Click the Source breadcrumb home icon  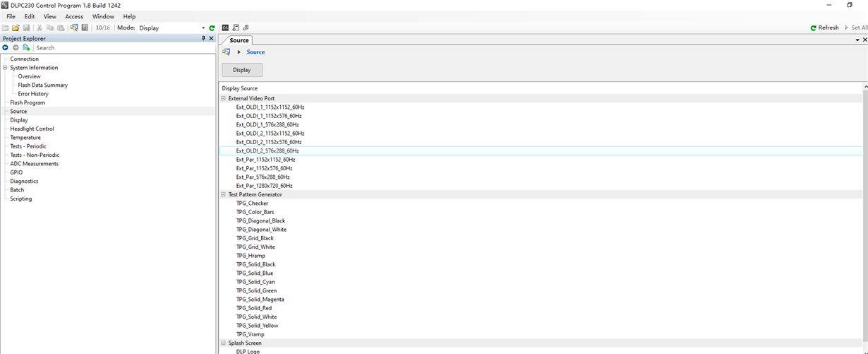(227, 52)
